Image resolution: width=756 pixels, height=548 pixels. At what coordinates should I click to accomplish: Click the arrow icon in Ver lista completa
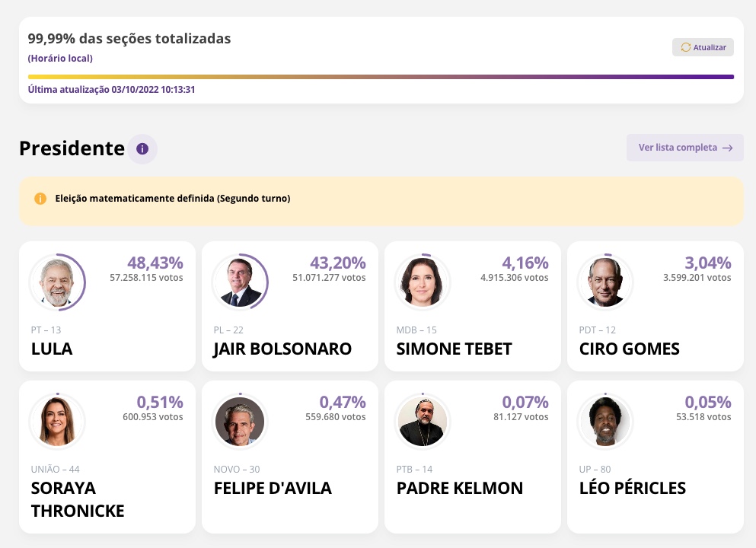tap(728, 148)
